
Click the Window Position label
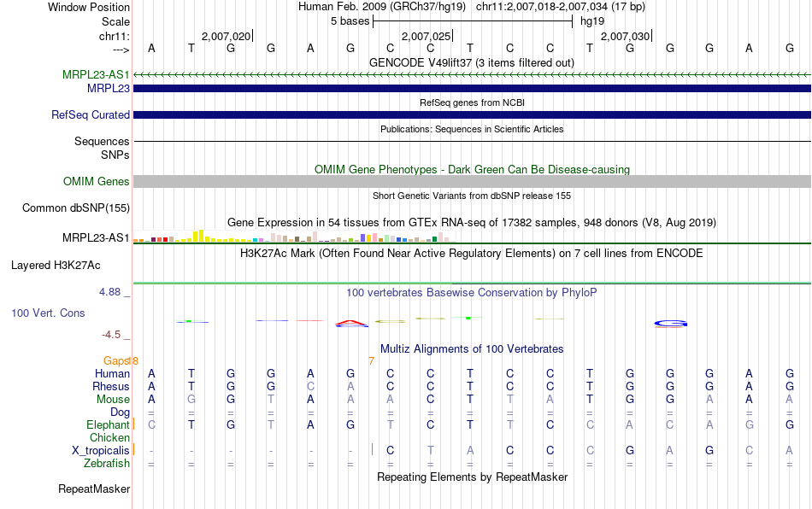pyautogui.click(x=89, y=7)
